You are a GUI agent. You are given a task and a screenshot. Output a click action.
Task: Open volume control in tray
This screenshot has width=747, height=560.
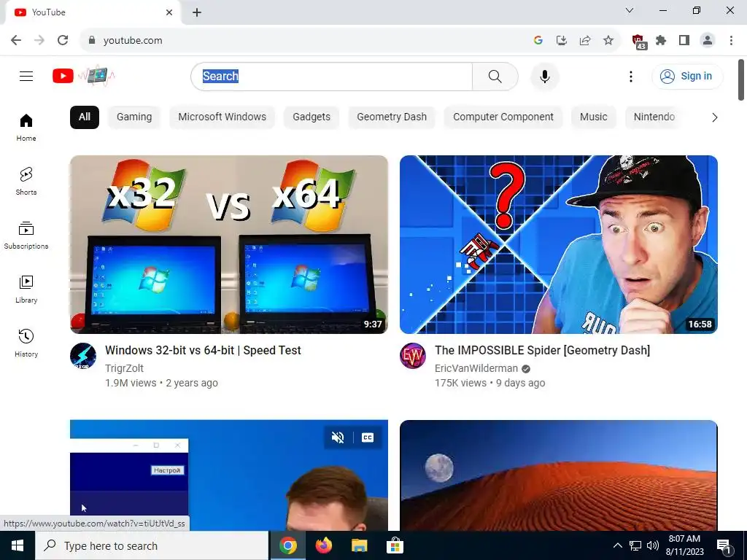pos(653,545)
